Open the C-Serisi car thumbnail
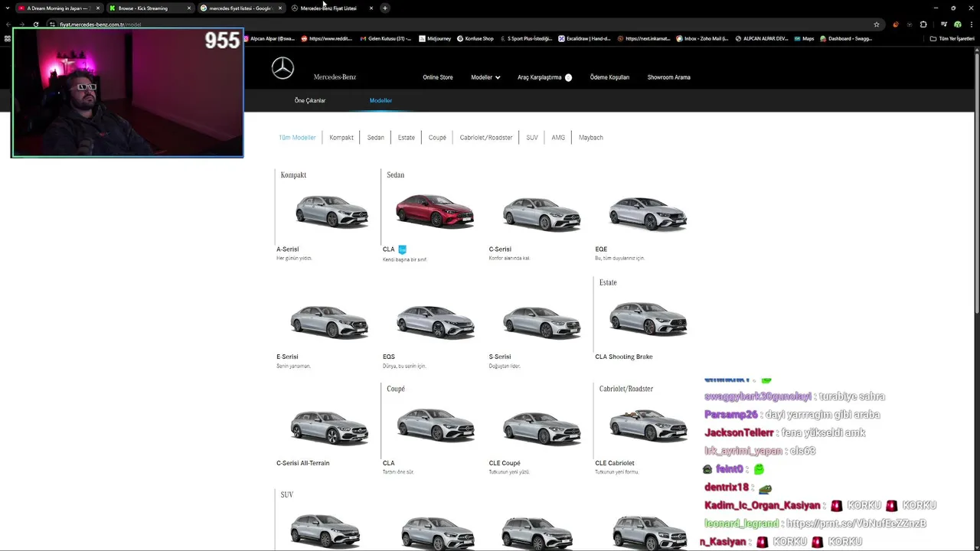The image size is (980, 551). [x=541, y=214]
